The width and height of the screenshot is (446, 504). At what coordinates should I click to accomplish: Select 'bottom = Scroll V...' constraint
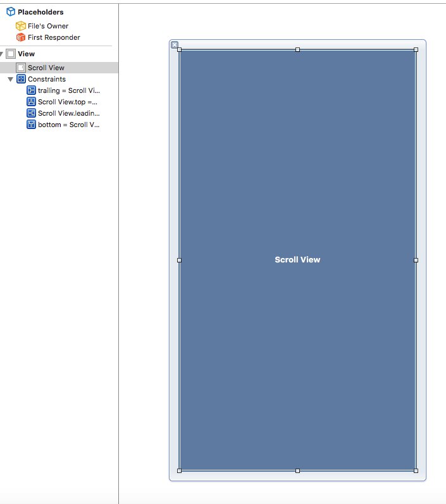tap(69, 125)
